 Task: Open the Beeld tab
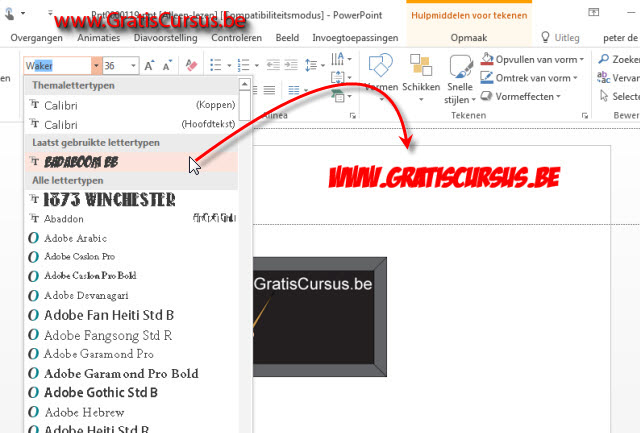coord(287,38)
